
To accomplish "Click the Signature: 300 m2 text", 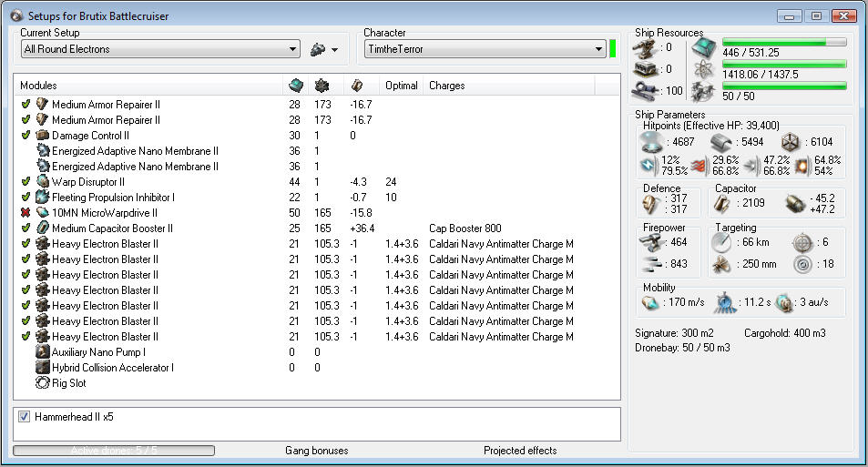I will [x=674, y=333].
